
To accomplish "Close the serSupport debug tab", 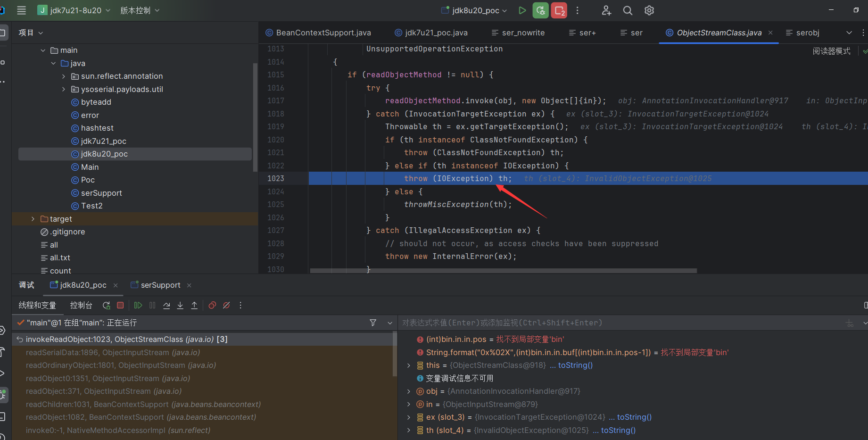I will tap(189, 285).
